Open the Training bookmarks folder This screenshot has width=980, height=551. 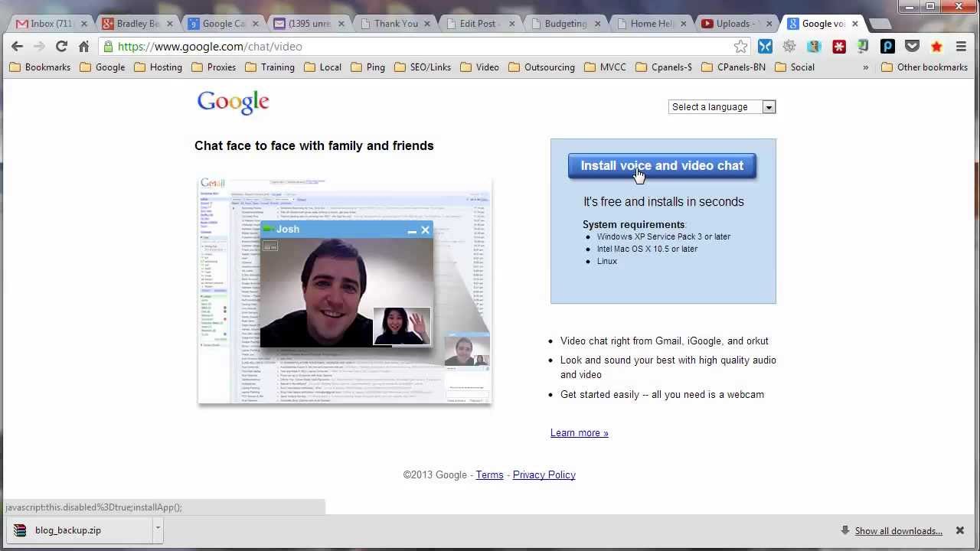[x=269, y=67]
